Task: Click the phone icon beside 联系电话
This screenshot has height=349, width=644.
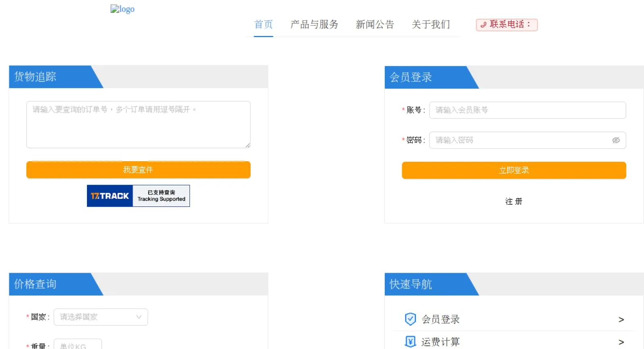Action: pos(483,25)
